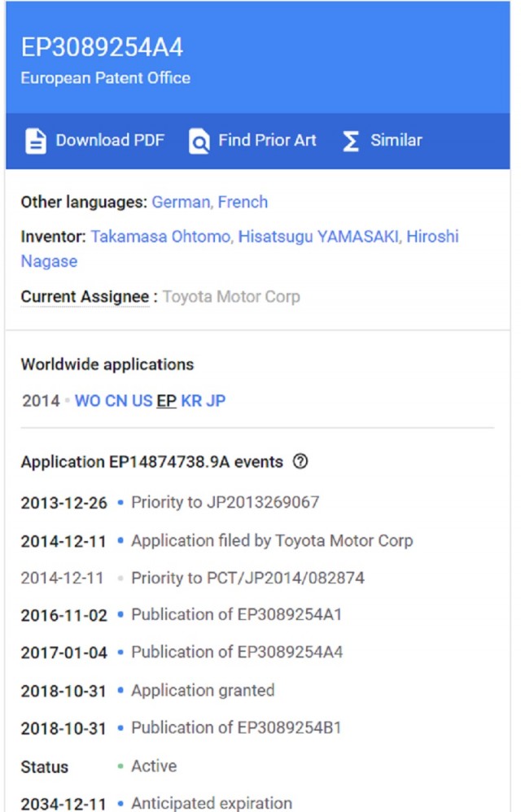Click the 2017-01-04 event date
521x812 pixels.
pyautogui.click(x=64, y=653)
